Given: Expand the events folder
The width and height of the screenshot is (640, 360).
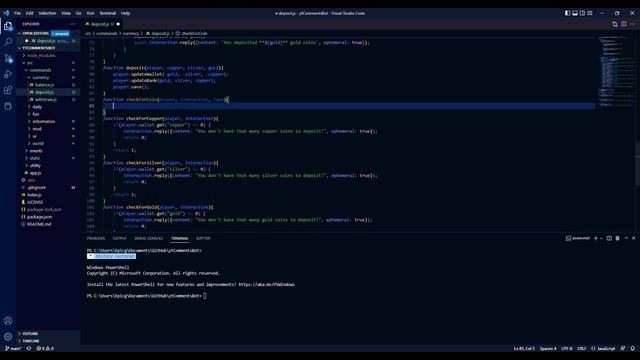Looking at the screenshot, I should [x=36, y=151].
